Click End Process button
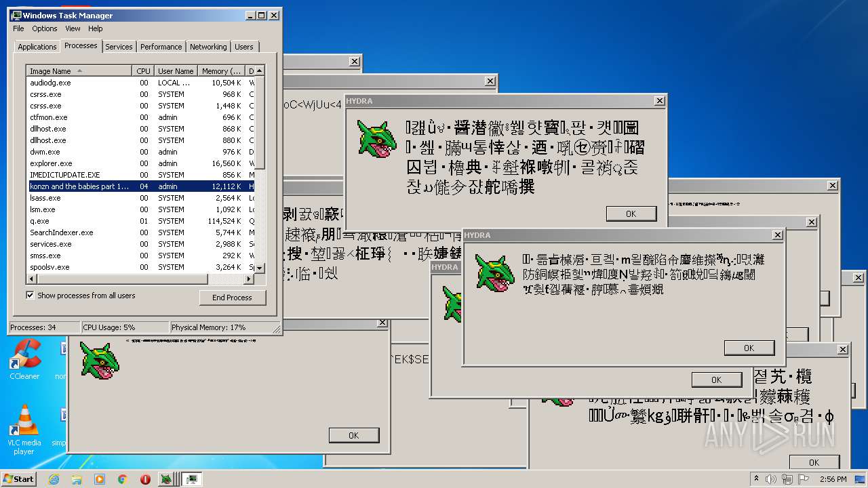Viewport: 868px width, 488px height. (x=233, y=298)
